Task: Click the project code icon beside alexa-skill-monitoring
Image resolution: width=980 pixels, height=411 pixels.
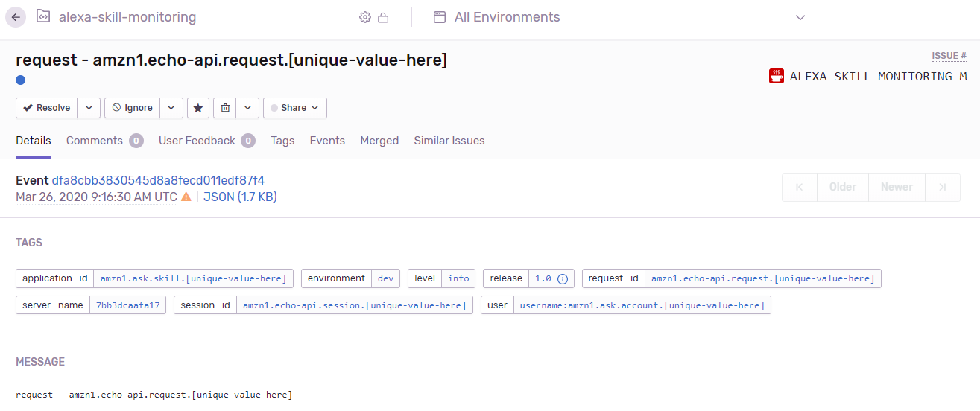Action: pyautogui.click(x=43, y=16)
